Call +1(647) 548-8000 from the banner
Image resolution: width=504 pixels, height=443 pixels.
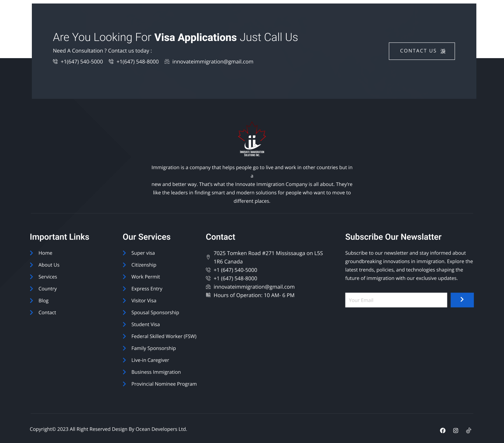[138, 62]
